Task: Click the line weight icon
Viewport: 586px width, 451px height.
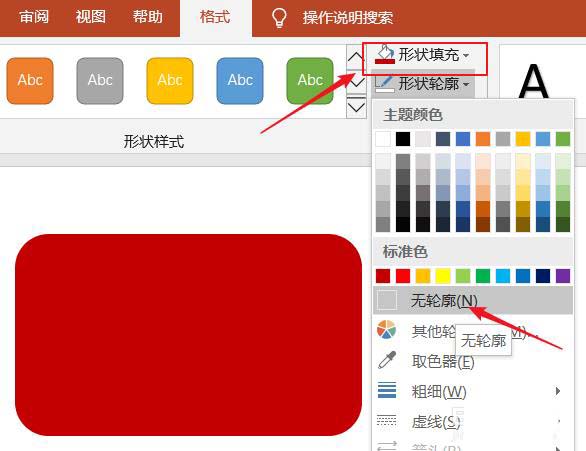Action: pos(387,390)
